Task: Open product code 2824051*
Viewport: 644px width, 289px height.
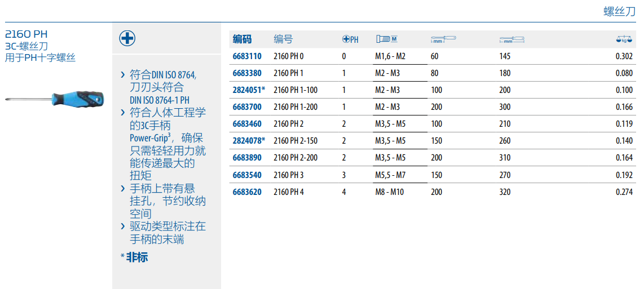Action: click(249, 90)
